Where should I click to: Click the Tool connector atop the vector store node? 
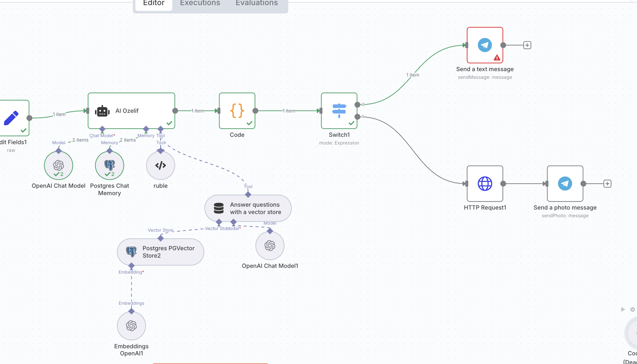(x=248, y=194)
